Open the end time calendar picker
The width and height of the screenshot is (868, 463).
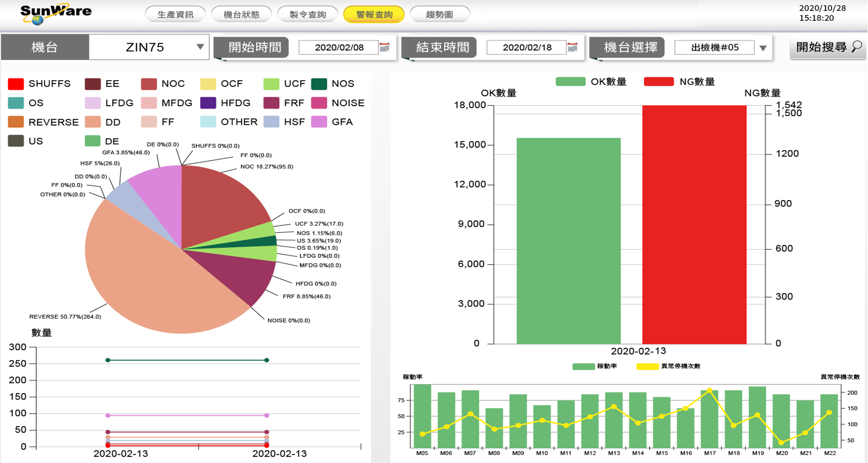pyautogui.click(x=572, y=47)
